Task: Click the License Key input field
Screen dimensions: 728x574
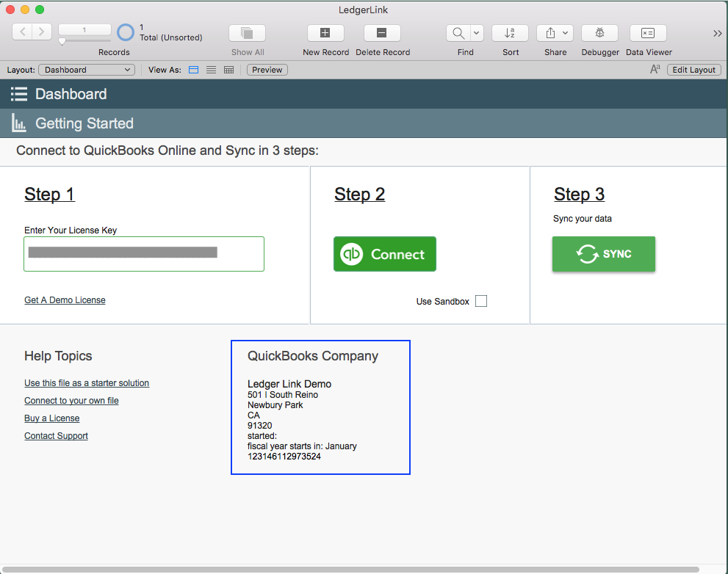Action: click(x=144, y=254)
